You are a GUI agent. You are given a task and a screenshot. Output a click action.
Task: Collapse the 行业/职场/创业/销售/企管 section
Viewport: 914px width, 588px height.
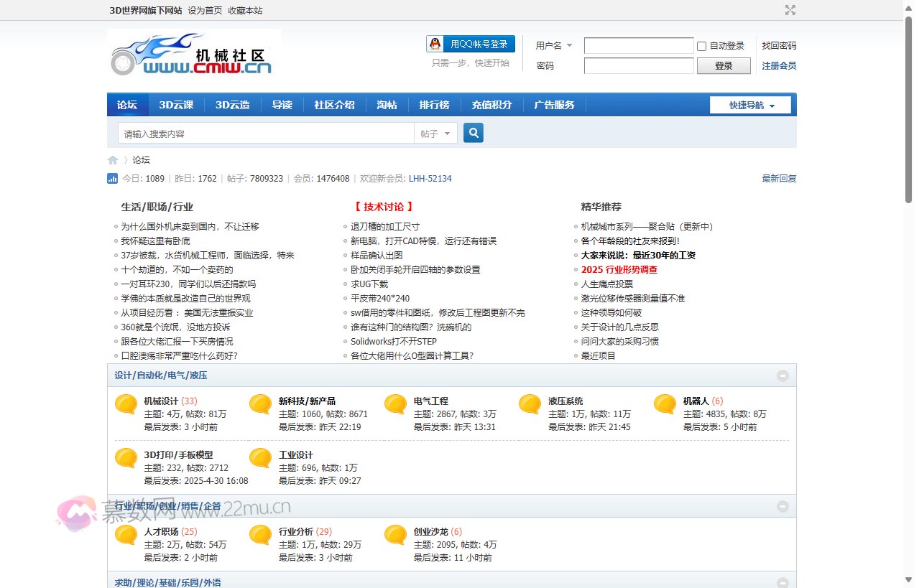[783, 506]
